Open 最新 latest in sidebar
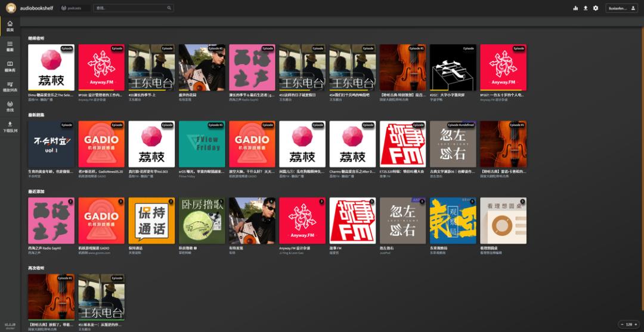Viewport: 644px width, 332px height. click(10, 46)
